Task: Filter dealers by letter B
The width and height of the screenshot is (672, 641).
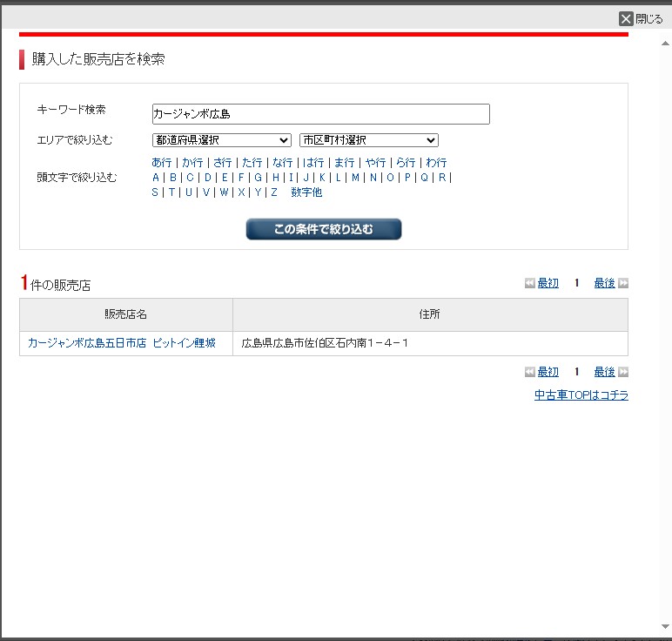Action: tap(172, 178)
